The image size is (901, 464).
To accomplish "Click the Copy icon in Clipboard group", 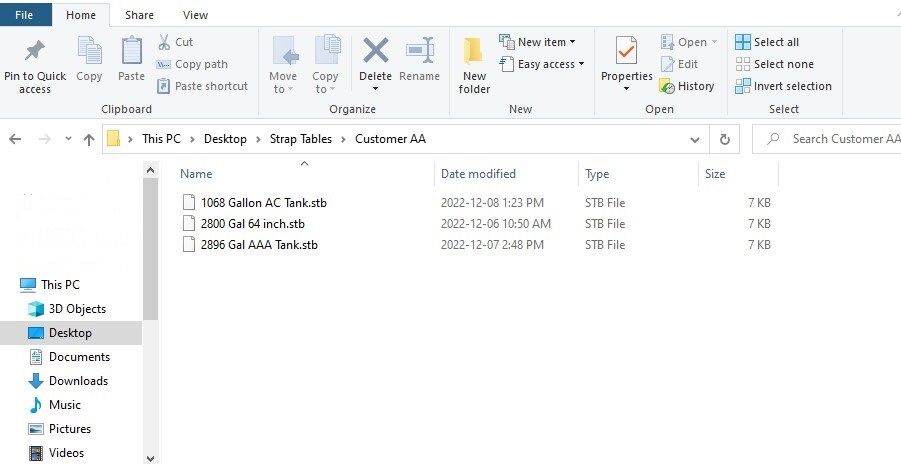I will [x=89, y=51].
